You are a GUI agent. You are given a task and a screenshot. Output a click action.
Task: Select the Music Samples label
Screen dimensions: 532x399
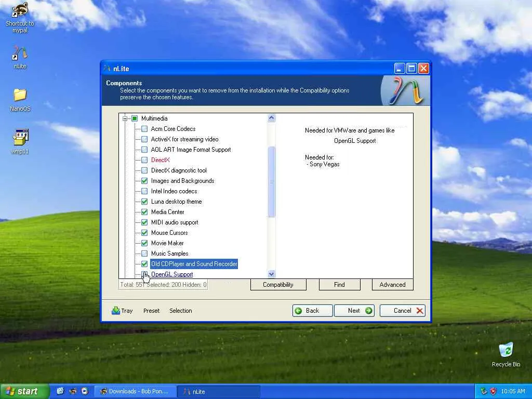[170, 254]
